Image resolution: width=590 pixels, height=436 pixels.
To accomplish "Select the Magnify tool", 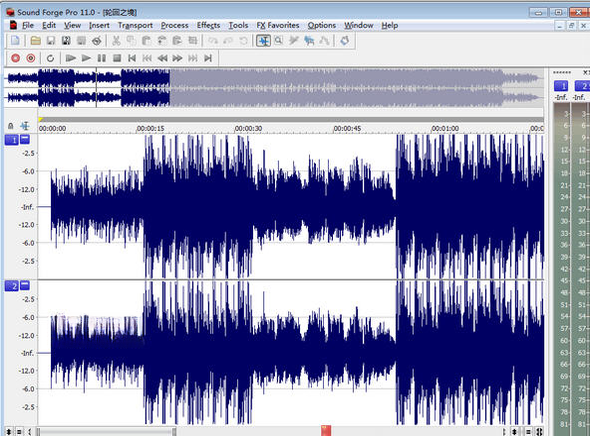I will point(278,40).
